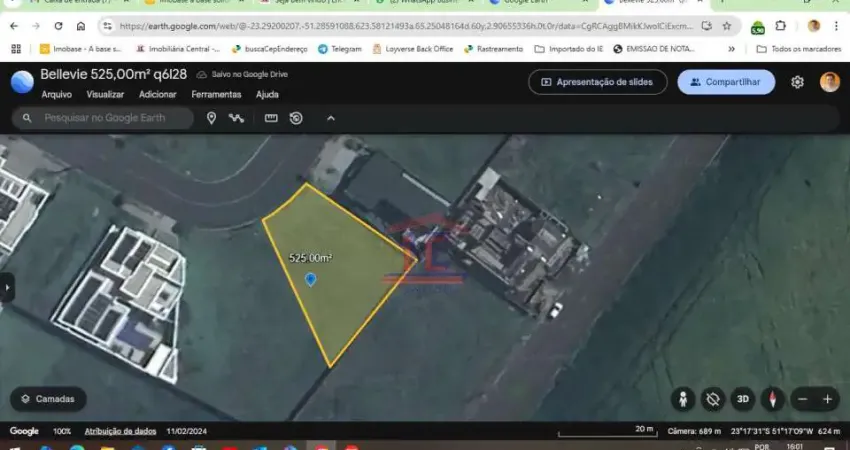
Task: Open the buscaCepEndereço bookmark
Action: coord(269,49)
